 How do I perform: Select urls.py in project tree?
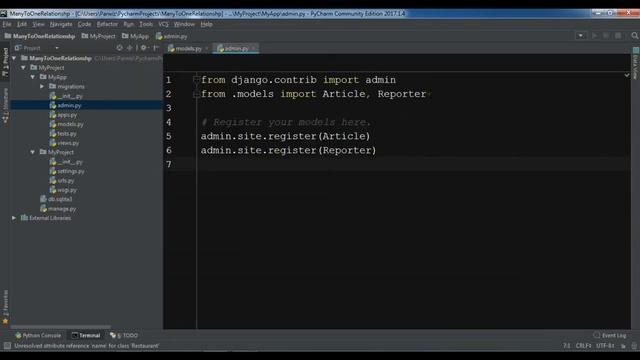pyautogui.click(x=62, y=181)
